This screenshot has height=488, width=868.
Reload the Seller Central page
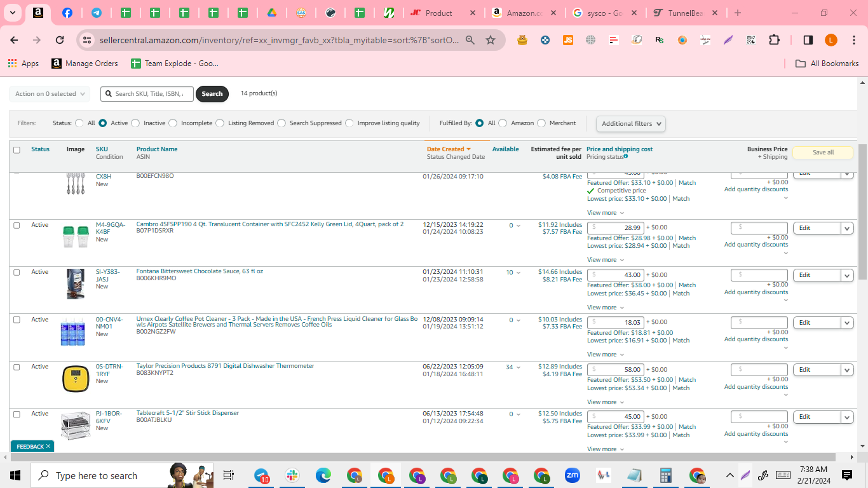tap(60, 40)
